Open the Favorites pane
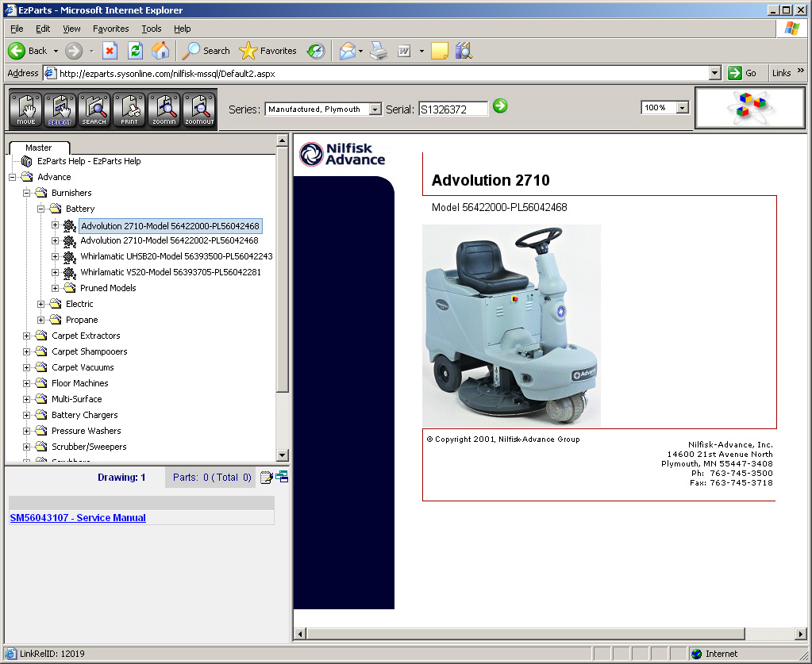Screen dimensions: 812x664 coord(267,51)
